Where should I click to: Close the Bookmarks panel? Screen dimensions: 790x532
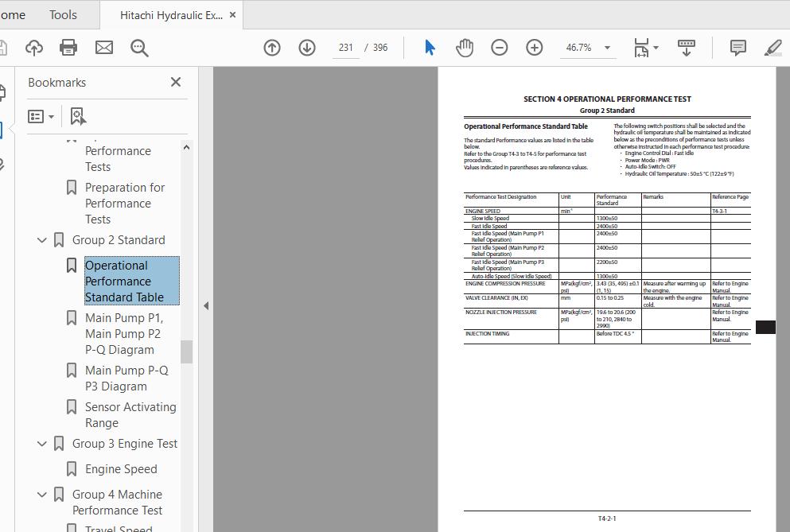[176, 82]
